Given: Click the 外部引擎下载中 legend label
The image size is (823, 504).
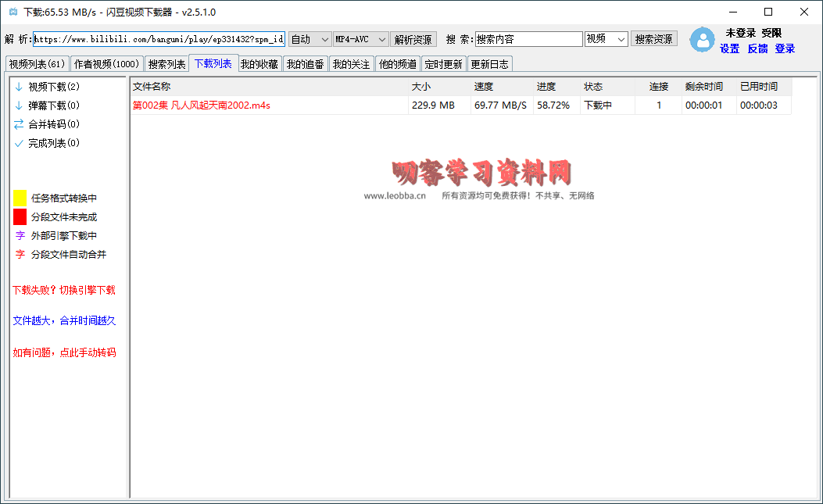Looking at the screenshot, I should [x=64, y=236].
